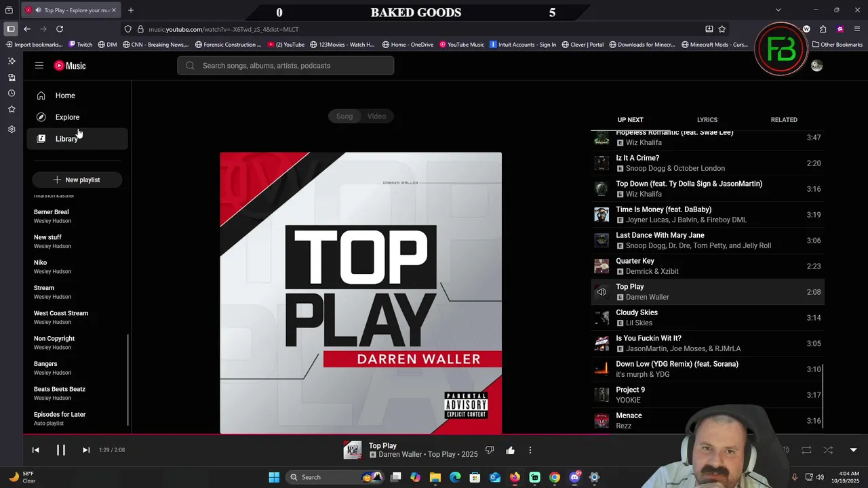Screen dimensions: 868x488
Task: Play Hopeless Romantic from the queue
Action: click(708, 138)
